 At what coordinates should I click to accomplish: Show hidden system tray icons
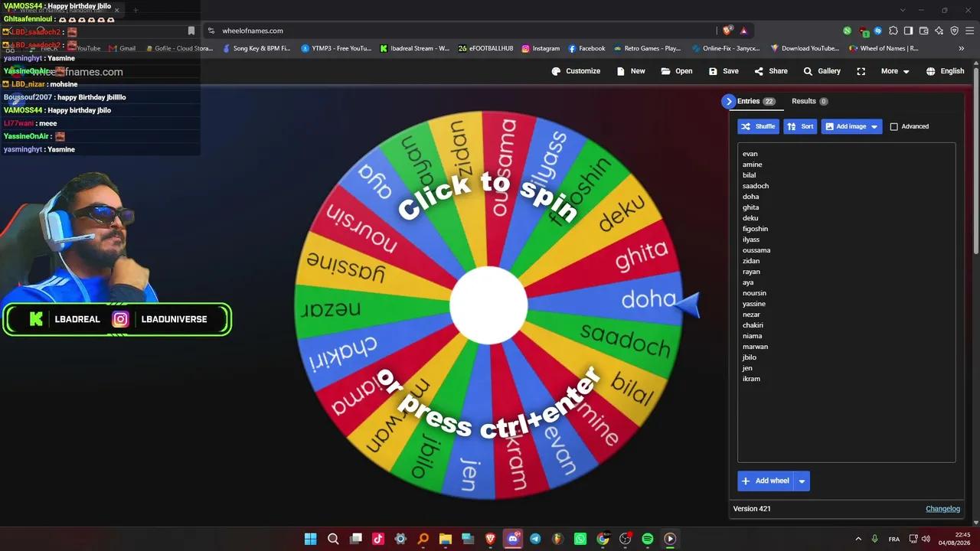pos(857,539)
